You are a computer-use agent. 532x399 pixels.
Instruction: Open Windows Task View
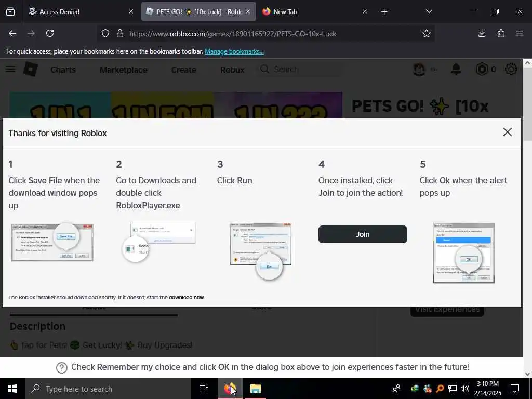tap(203, 389)
